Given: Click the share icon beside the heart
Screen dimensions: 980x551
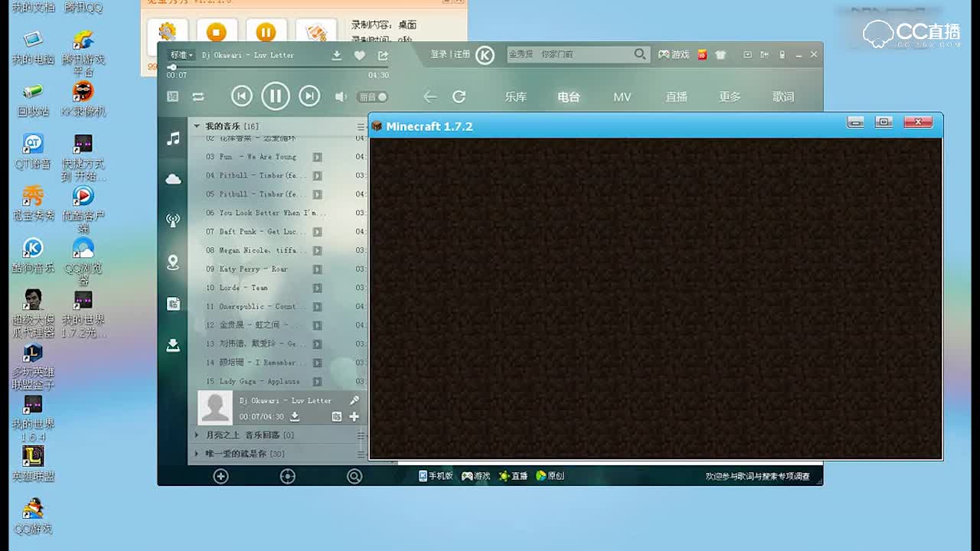Looking at the screenshot, I should coord(381,54).
